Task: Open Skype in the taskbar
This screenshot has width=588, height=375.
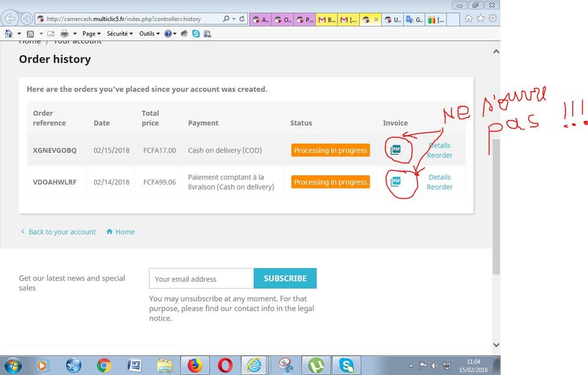Action: point(346,365)
